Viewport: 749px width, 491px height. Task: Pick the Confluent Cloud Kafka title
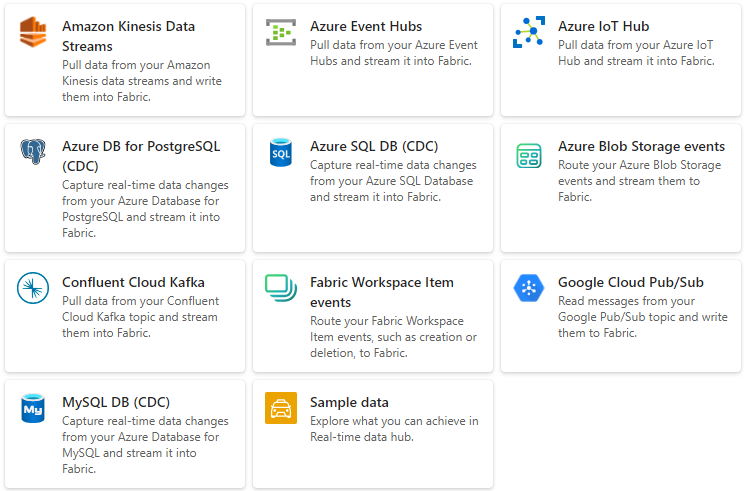(133, 282)
